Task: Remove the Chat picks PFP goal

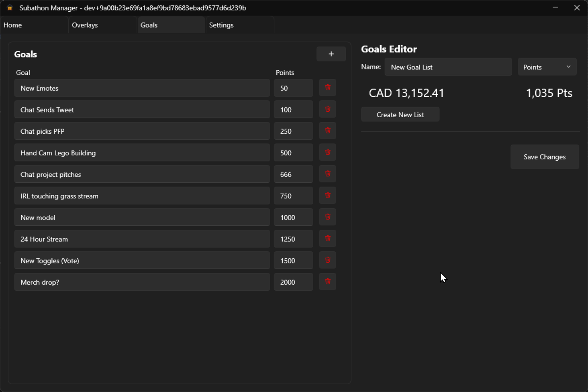Action: click(327, 131)
